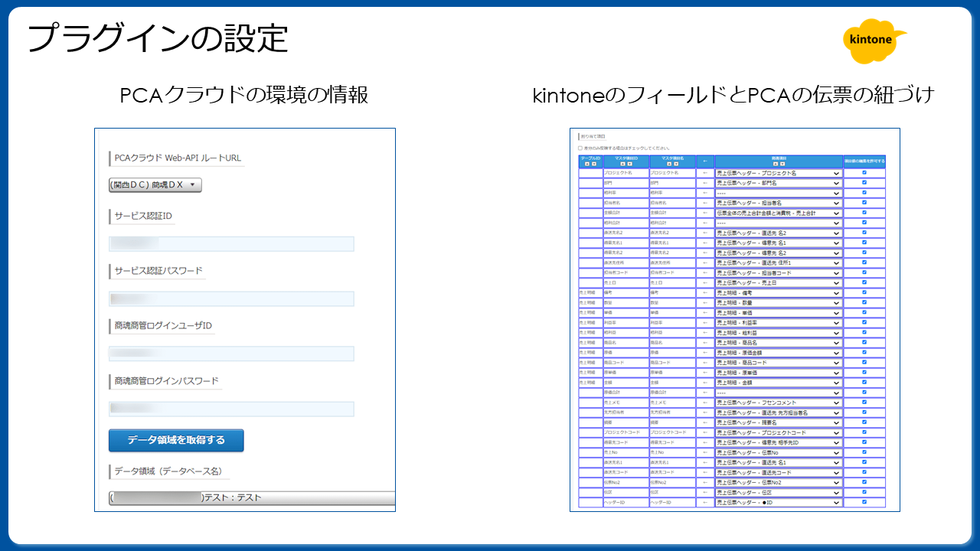
Task: Open 売上伝票ヘッダー - プロジェクトコード dropdown
Action: (x=779, y=432)
